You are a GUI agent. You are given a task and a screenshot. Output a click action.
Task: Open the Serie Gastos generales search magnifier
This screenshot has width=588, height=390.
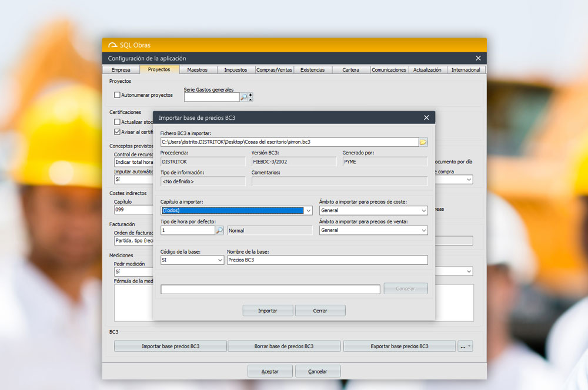coord(243,97)
